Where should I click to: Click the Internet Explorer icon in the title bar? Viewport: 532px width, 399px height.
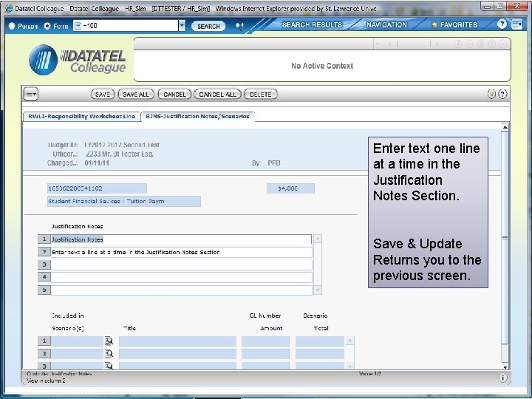coord(9,8)
